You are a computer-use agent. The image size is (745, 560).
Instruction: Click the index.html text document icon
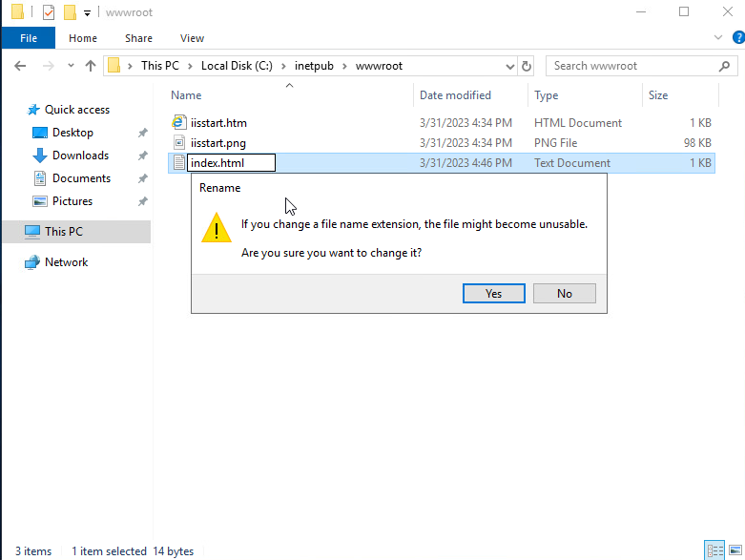point(179,162)
